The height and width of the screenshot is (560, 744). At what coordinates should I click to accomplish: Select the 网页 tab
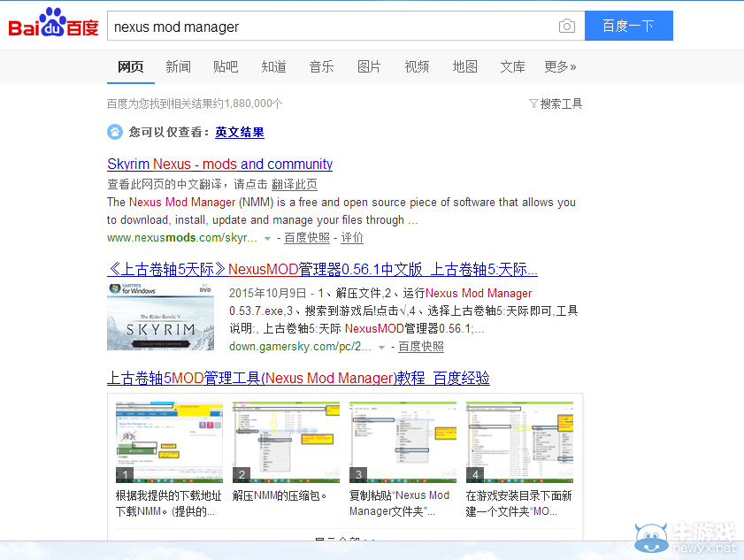[x=130, y=66]
